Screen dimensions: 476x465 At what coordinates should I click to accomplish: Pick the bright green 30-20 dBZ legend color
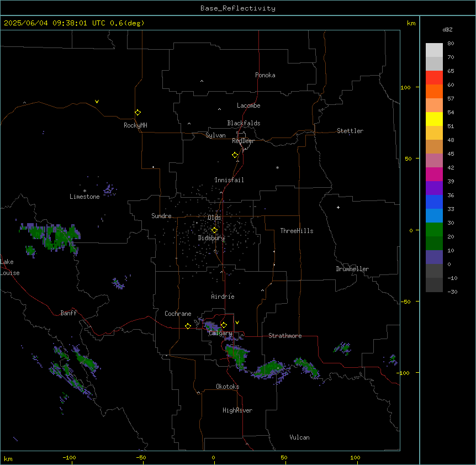coord(434,230)
